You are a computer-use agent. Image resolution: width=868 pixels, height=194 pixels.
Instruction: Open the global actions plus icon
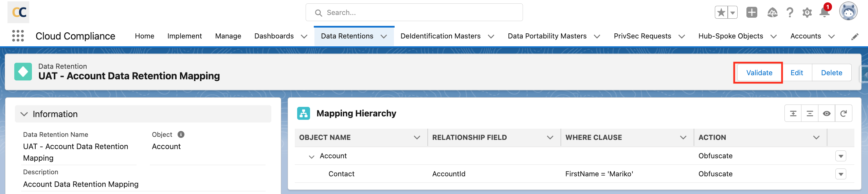point(752,13)
